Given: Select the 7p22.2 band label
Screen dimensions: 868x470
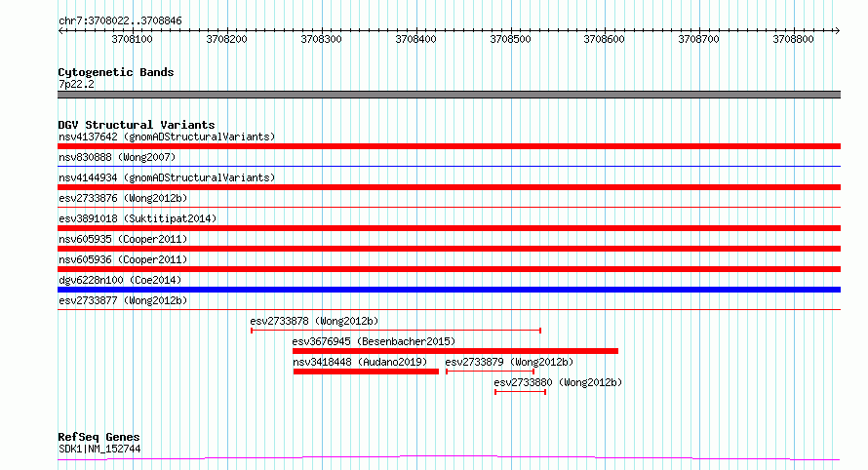Looking at the screenshot, I should 76,84.
